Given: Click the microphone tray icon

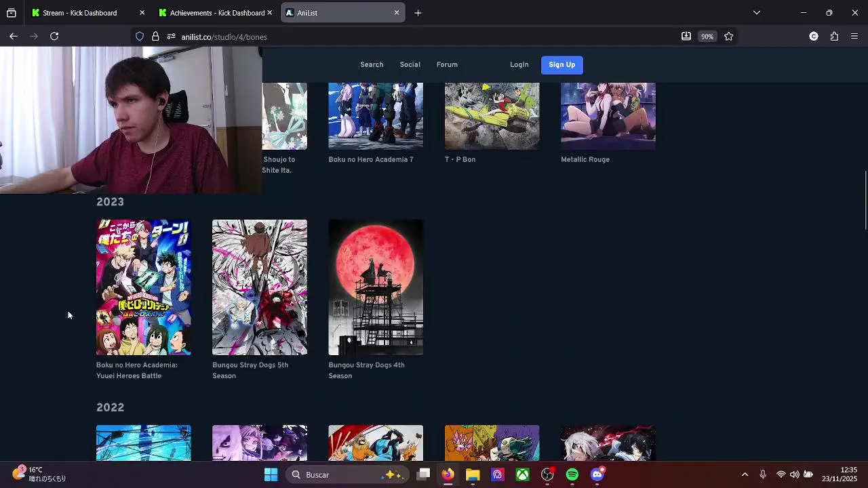Looking at the screenshot, I should (763, 474).
